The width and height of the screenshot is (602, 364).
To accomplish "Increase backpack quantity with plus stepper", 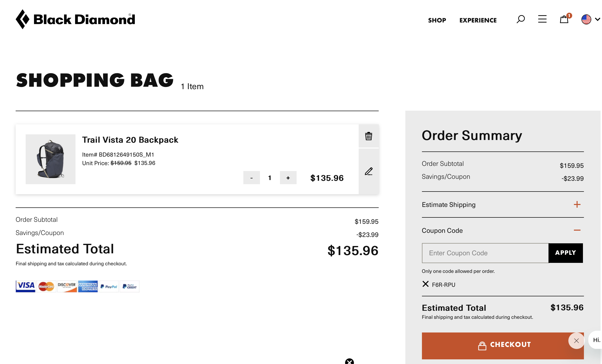I will 288,178.
